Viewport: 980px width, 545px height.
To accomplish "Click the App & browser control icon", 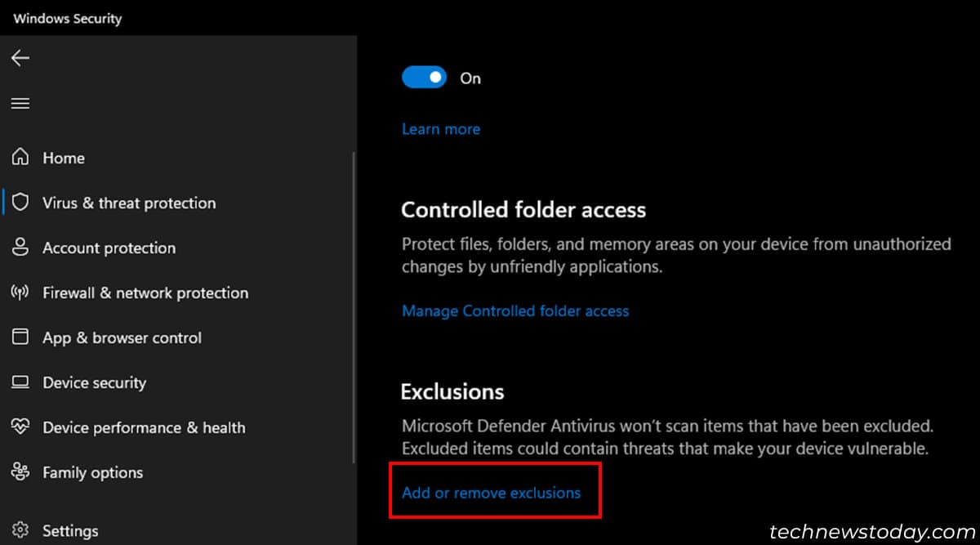I will pos(20,337).
